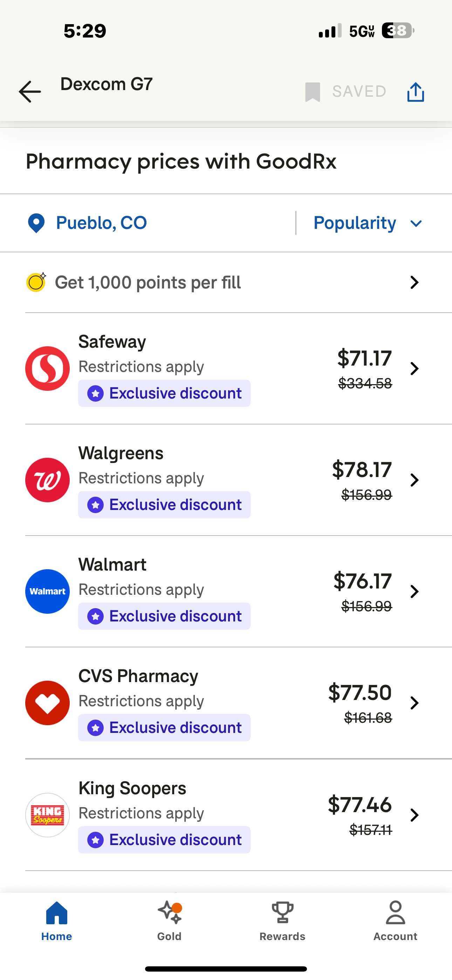The height and width of the screenshot is (980, 452).
Task: Tap the back arrow icon
Action: pos(30,92)
